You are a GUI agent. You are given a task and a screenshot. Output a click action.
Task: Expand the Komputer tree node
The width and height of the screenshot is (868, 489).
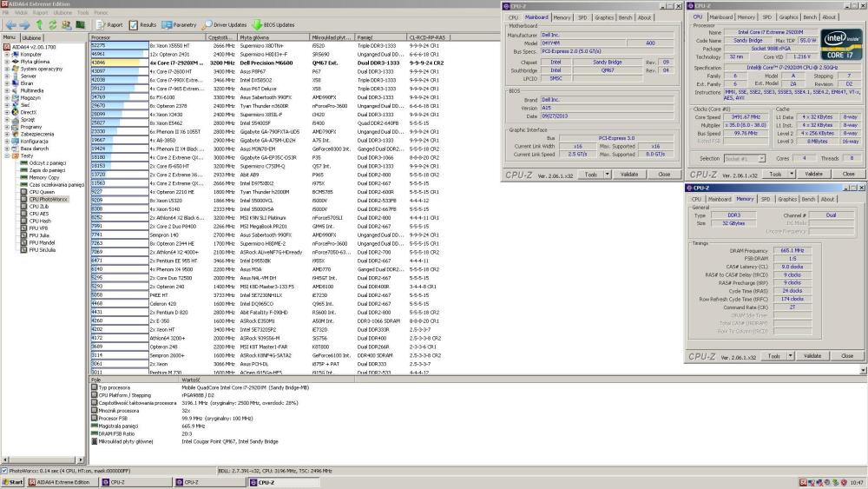[7, 54]
